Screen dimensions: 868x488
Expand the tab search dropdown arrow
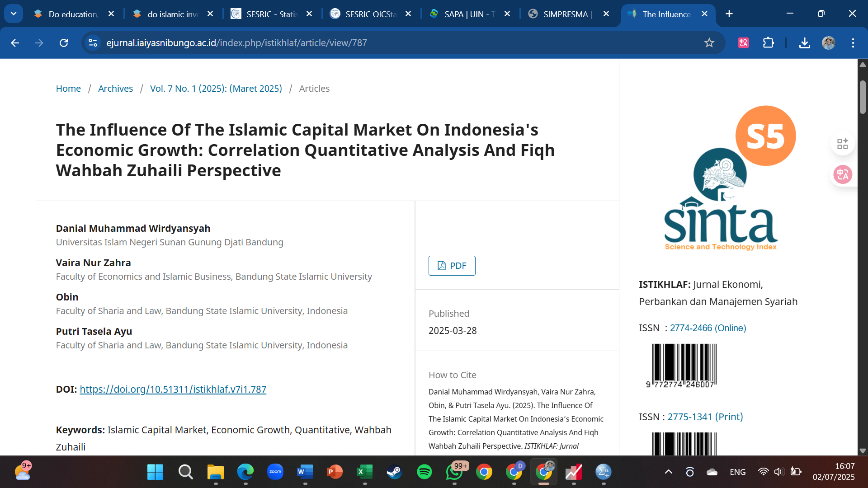14,14
